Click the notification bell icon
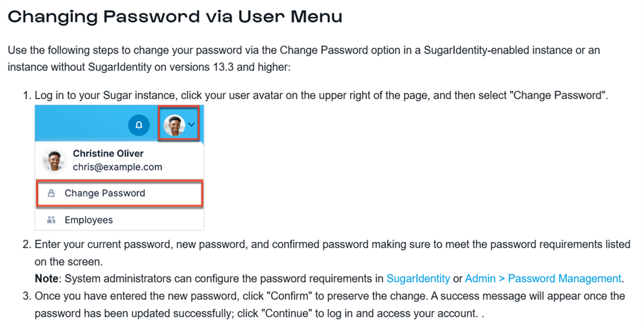644x329 pixels. click(139, 124)
